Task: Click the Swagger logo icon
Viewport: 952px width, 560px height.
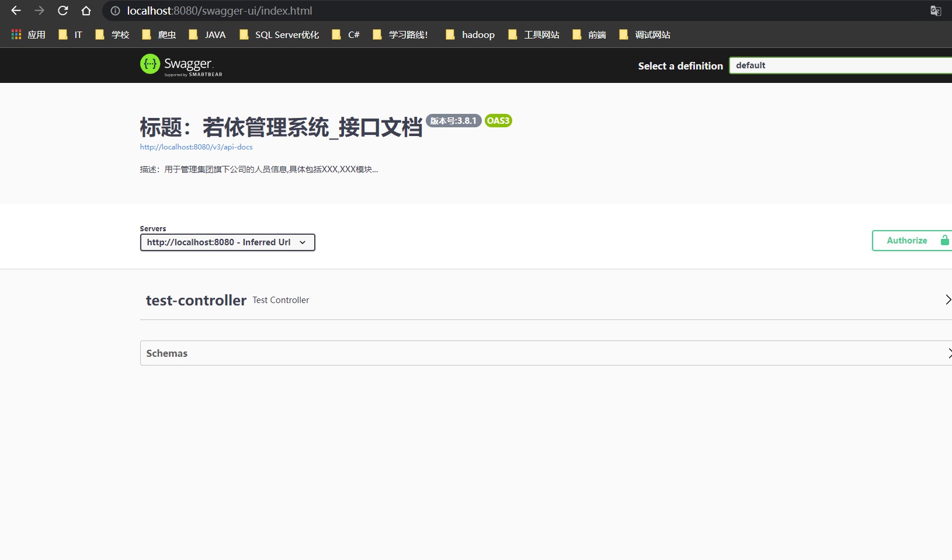Action: pyautogui.click(x=150, y=65)
